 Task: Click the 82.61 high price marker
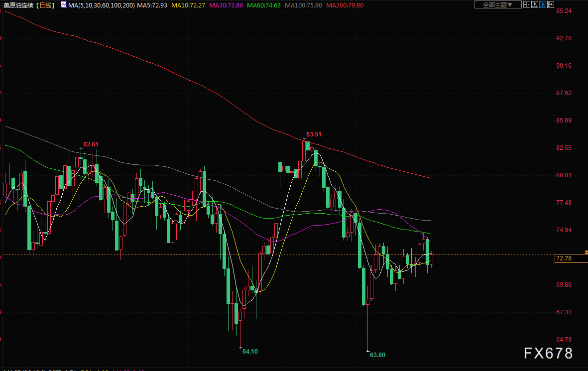pos(91,144)
